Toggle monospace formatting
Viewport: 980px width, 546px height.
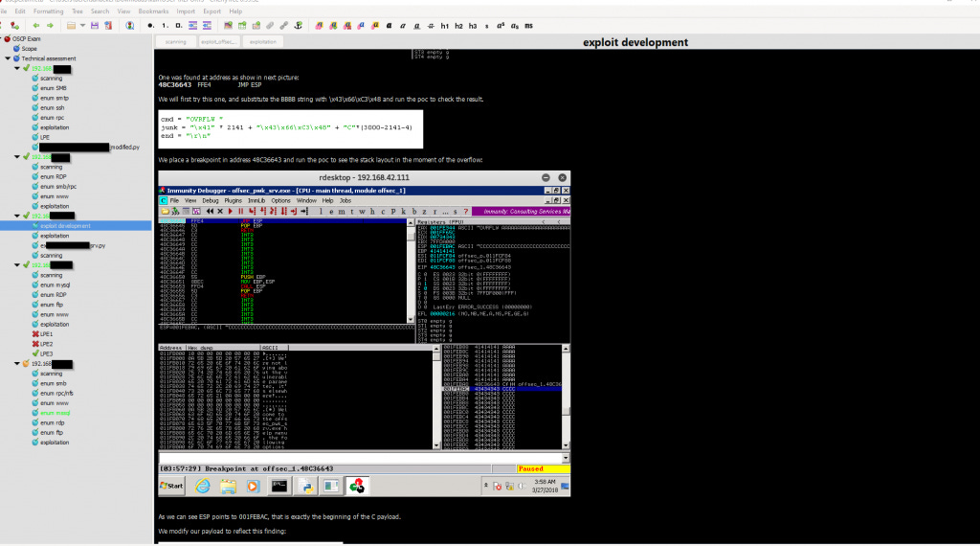528,26
